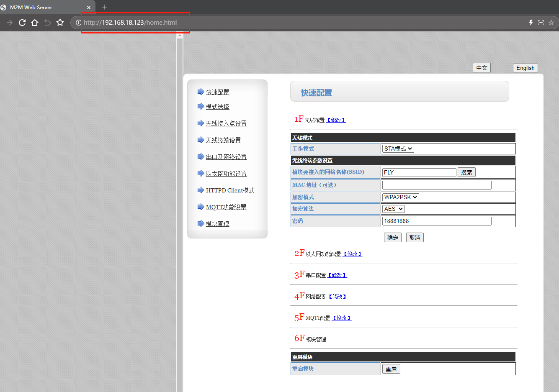Click the undo back-arrow icon in toolbar
Screen dimensions: 559x392
(47, 23)
